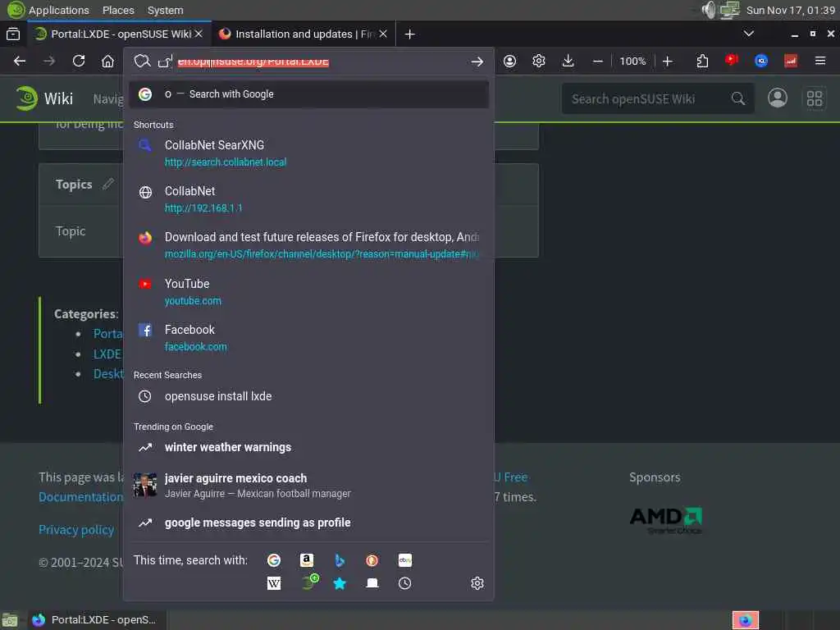This screenshot has height=630, width=840.
Task: Click the search engine magnifier in URL bar
Action: point(142,61)
